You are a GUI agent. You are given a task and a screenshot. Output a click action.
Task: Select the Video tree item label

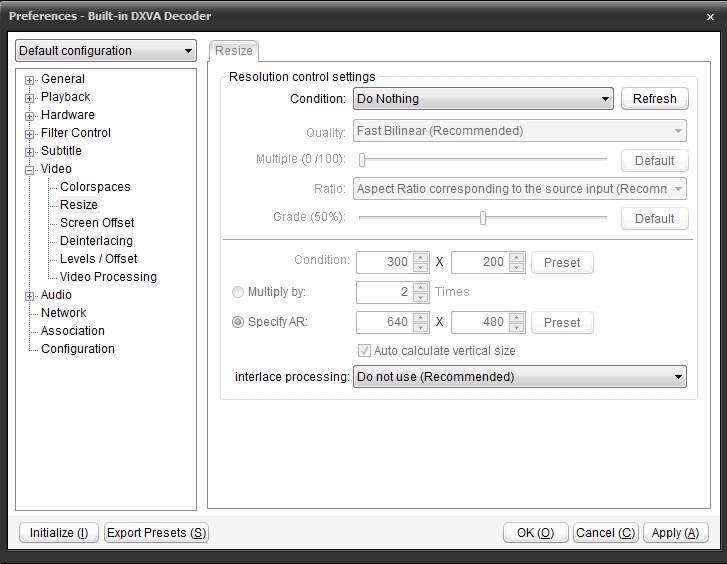pos(56,169)
